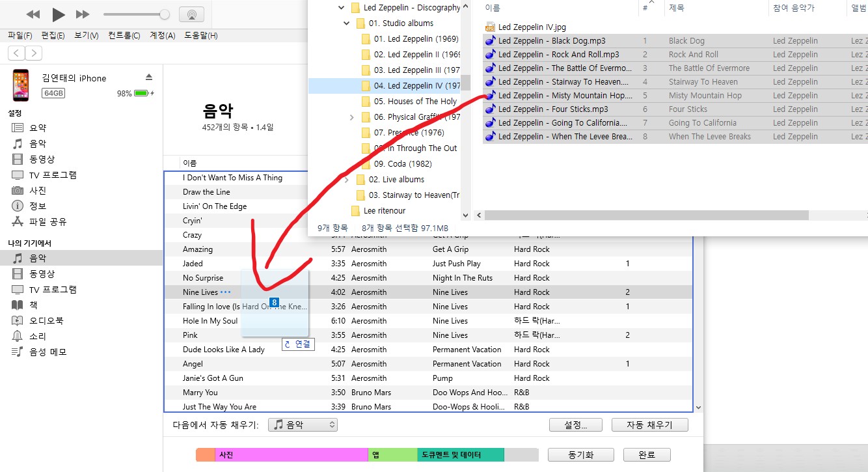Select 책 under 나의 기기에서
This screenshot has height=472, width=868.
[33, 305]
